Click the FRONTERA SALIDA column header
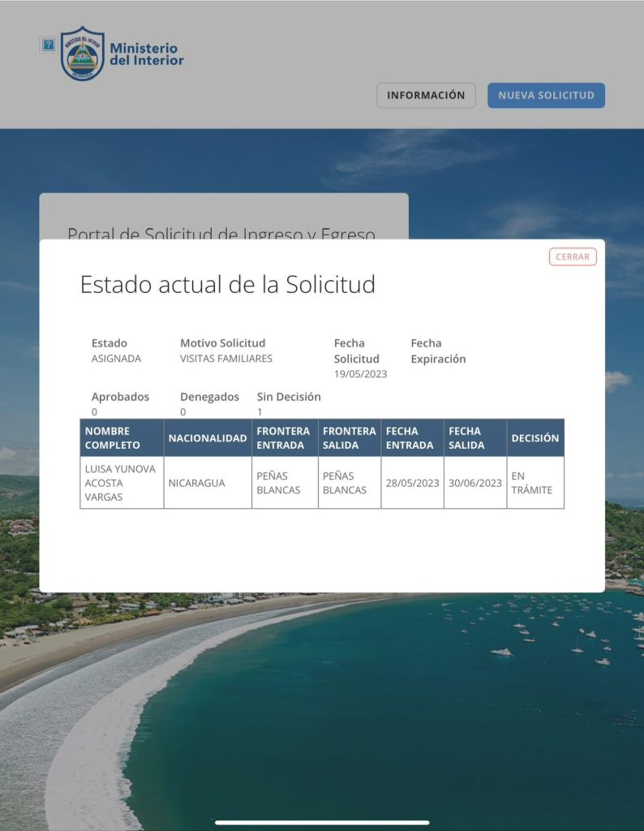The image size is (644, 831). [350, 437]
